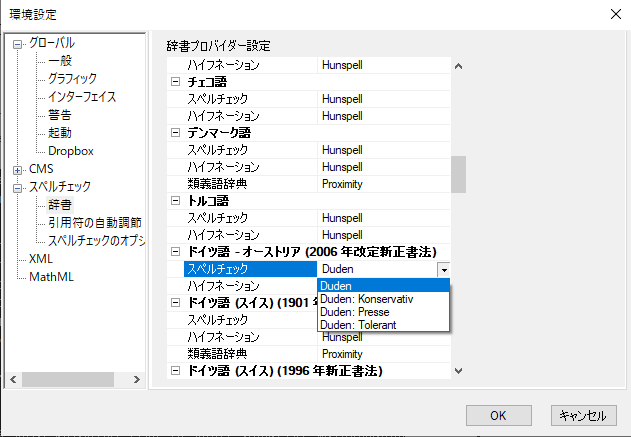Open the 一般 settings page
This screenshot has width=631, height=437.
60,61
